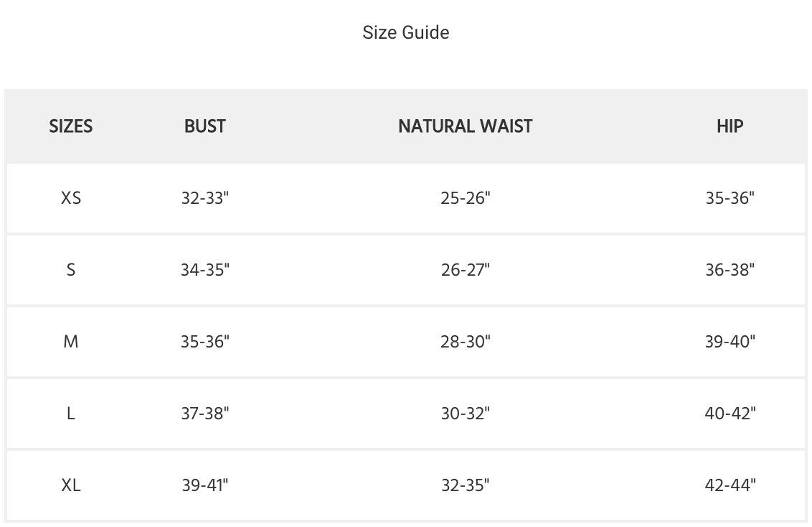This screenshot has height=527, width=812.
Task: Click the NATURAL WAIST column header
Action: 465,126
